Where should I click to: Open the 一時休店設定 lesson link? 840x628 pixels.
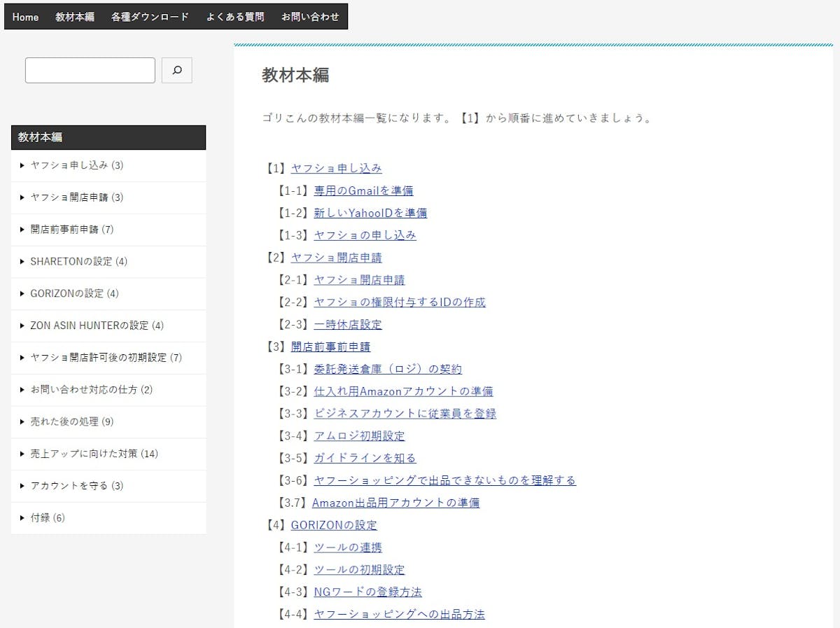click(348, 325)
